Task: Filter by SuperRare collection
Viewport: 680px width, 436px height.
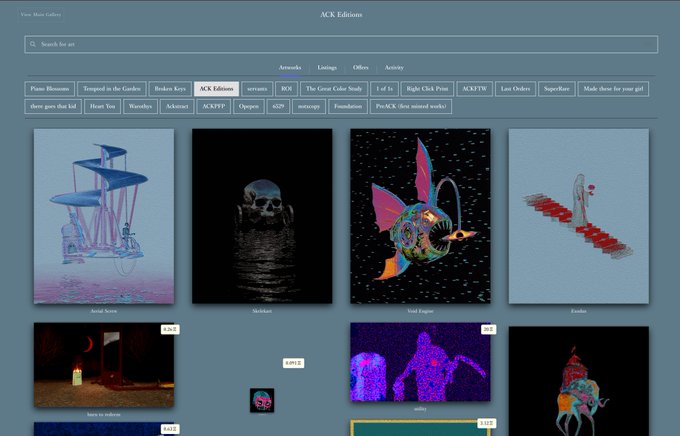Action: pos(556,89)
